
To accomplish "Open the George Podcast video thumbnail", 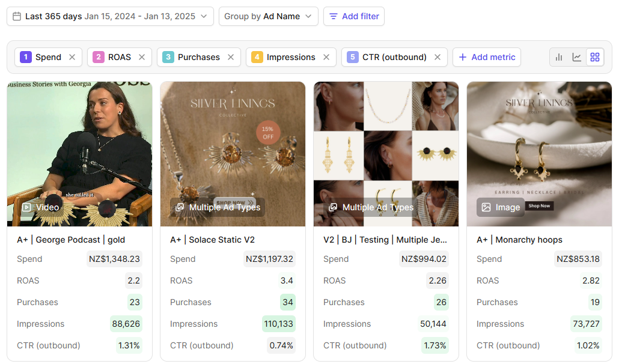I will tap(79, 154).
